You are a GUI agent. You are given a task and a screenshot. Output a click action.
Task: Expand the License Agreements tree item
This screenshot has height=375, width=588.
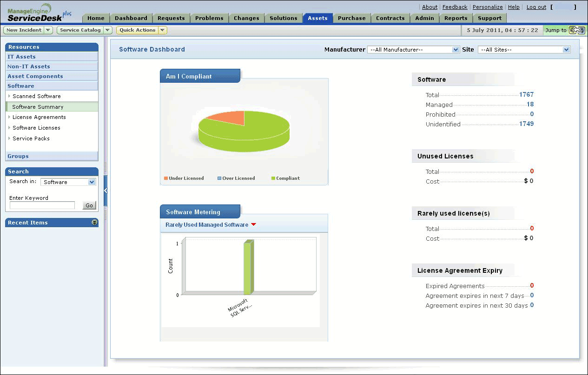[9, 117]
